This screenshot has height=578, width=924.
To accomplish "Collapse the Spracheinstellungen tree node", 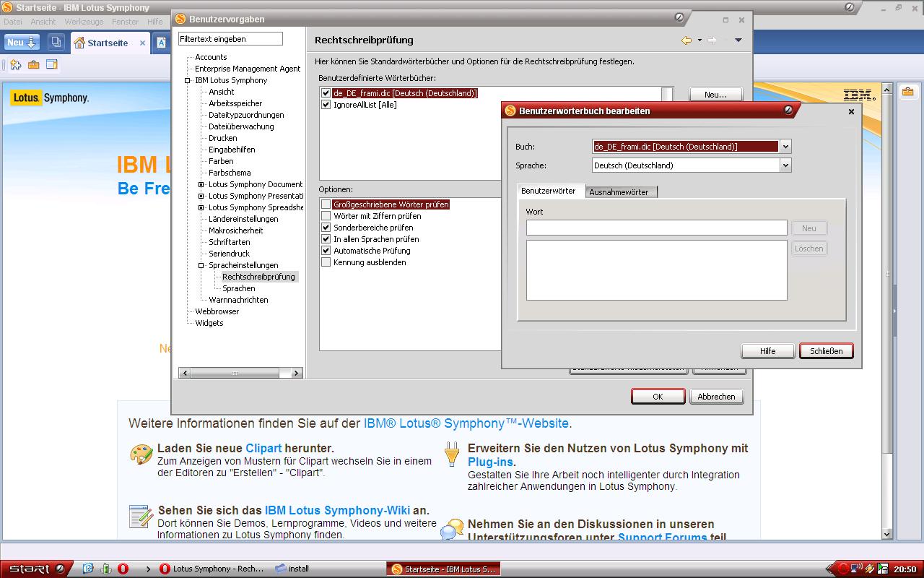I will tap(201, 265).
